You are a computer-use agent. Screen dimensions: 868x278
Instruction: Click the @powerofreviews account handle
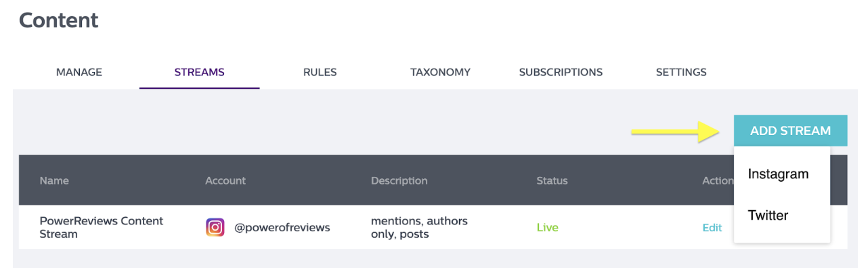tap(282, 228)
